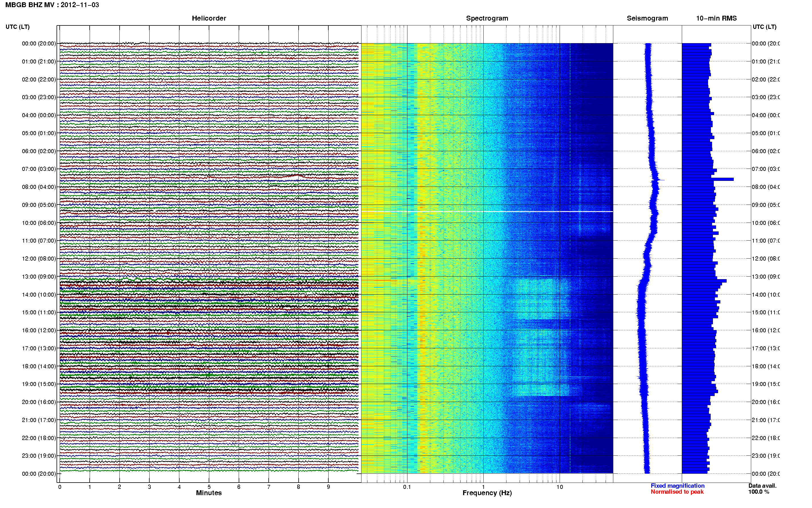The width and height of the screenshot is (812, 508).
Task: Click the left time label '11:00 (07:00)'
Action: (x=39, y=241)
